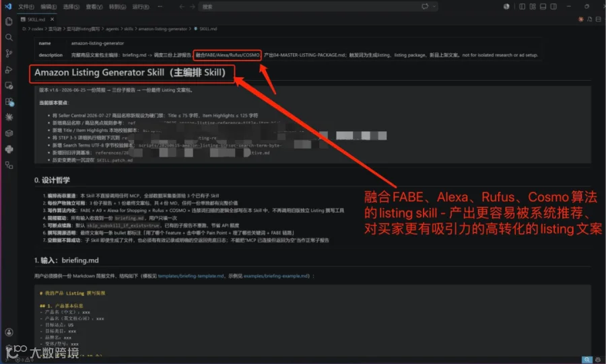The height and width of the screenshot is (364, 606).
Task: Open notifications bell in status bar
Action: click(599, 360)
